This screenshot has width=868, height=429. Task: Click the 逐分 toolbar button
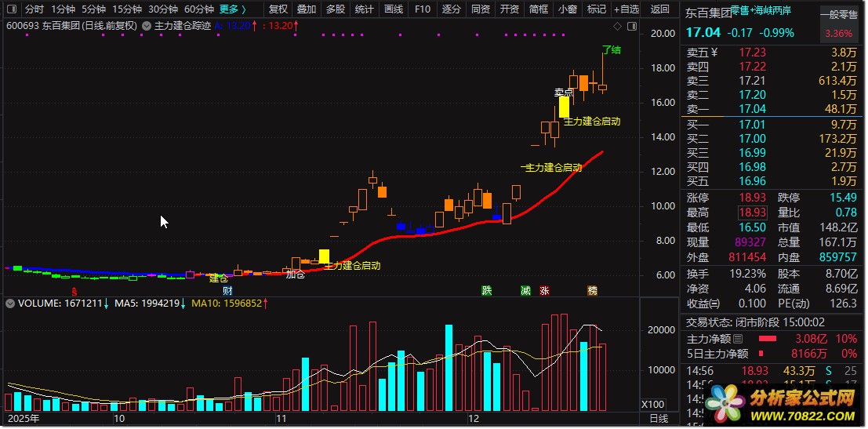click(451, 9)
